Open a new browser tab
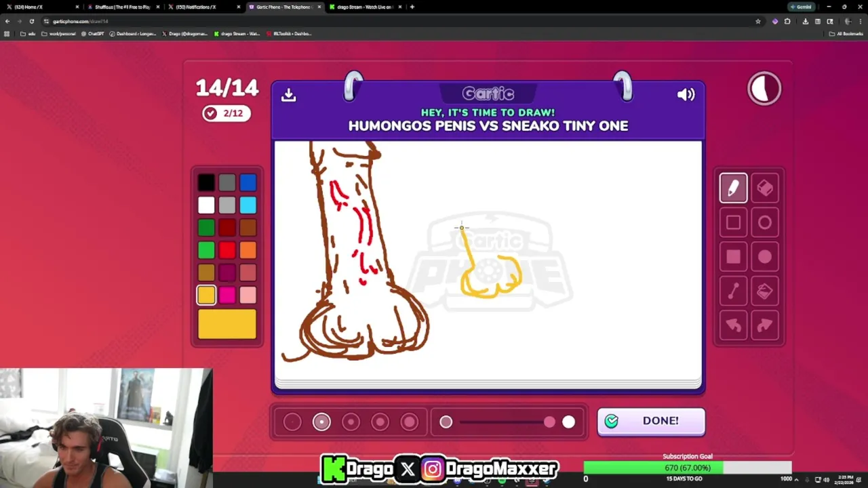Screen dimensions: 868x488 pos(412,7)
